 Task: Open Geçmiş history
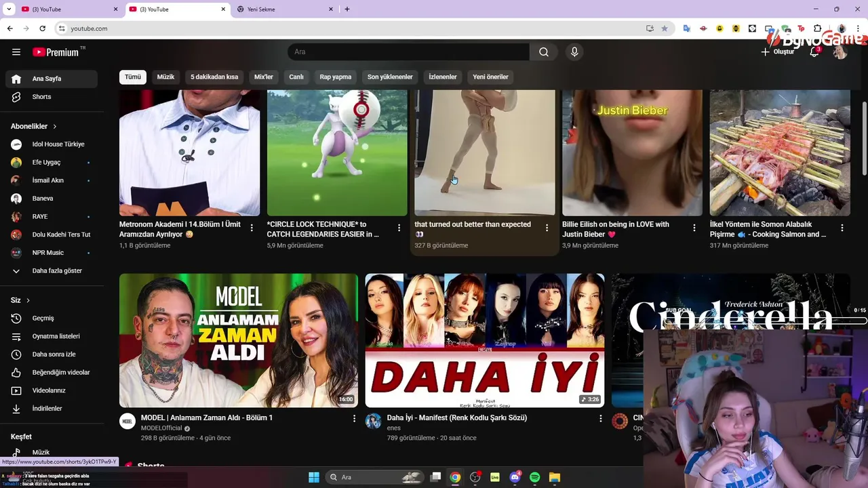coord(52,319)
